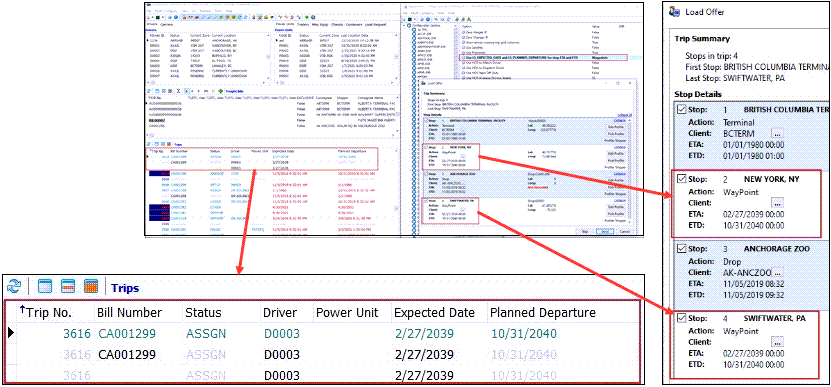The image size is (831, 387).
Task: Open the client browse button for AK-ANCZOO
Action: (x=777, y=272)
